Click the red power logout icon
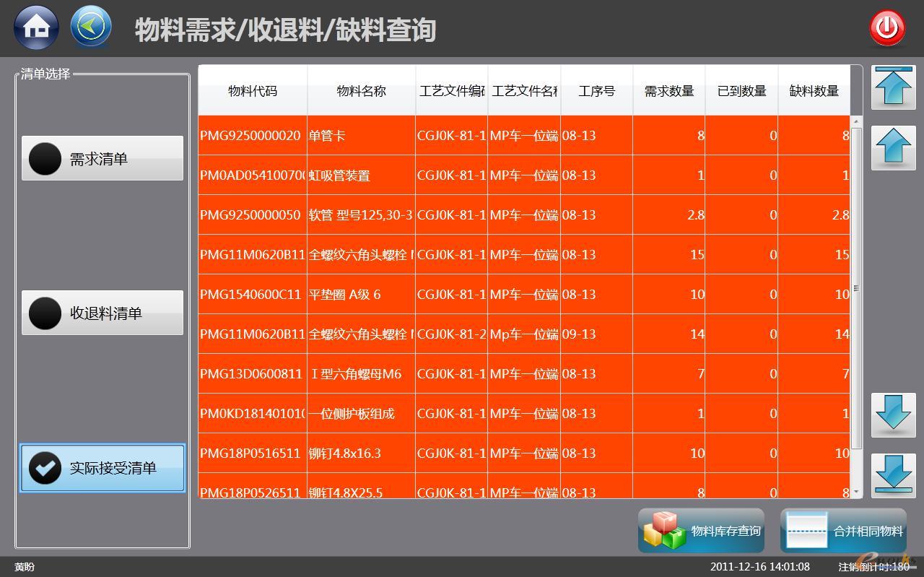The height and width of the screenshot is (577, 924). click(886, 27)
